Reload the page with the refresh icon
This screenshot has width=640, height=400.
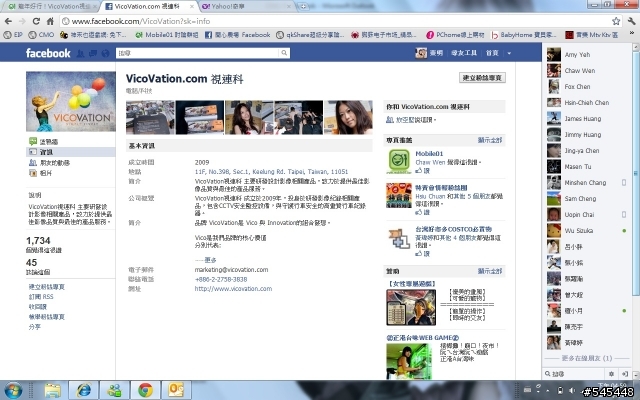(36, 21)
